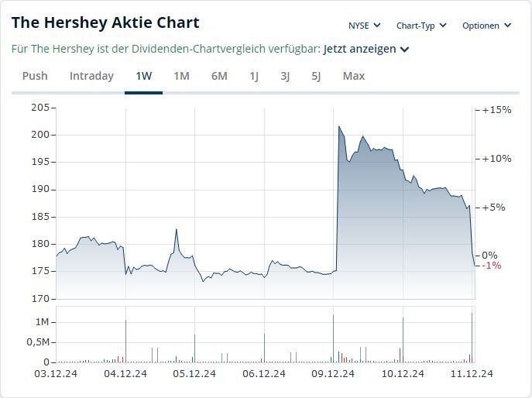Image resolution: width=532 pixels, height=398 pixels.
Task: Open the Optionen dropdown menu
Action: [x=486, y=26]
